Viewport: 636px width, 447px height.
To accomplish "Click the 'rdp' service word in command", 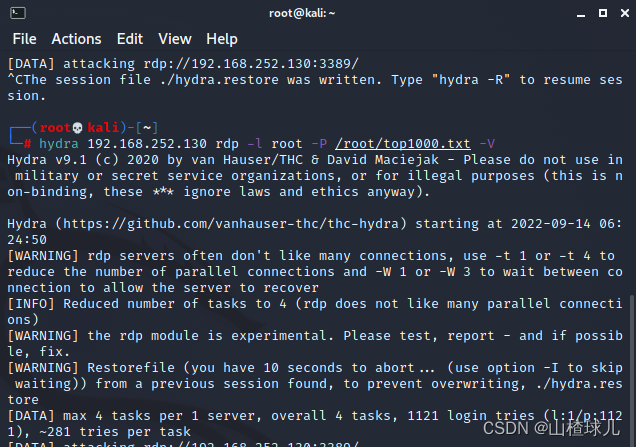I will point(227,144).
